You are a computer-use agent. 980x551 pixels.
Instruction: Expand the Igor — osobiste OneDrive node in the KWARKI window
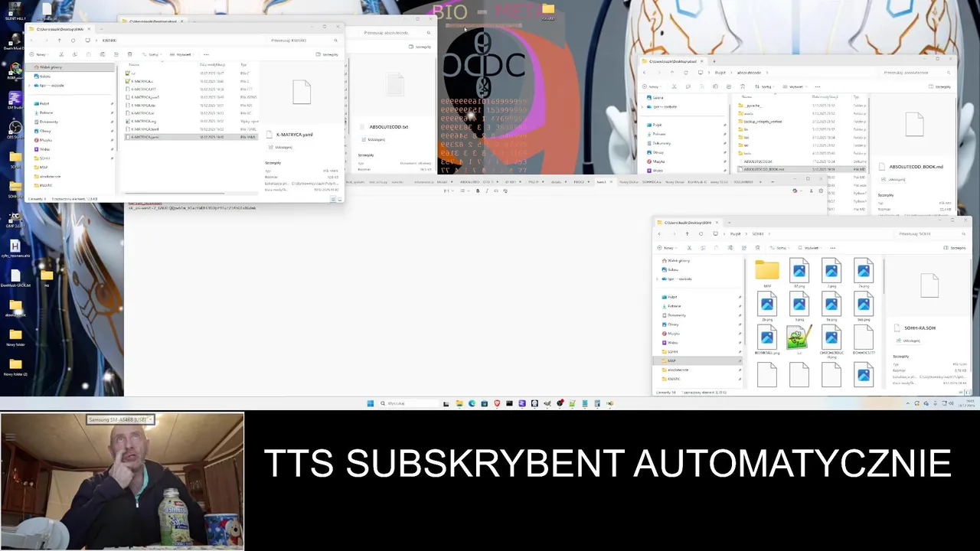pyautogui.click(x=29, y=85)
